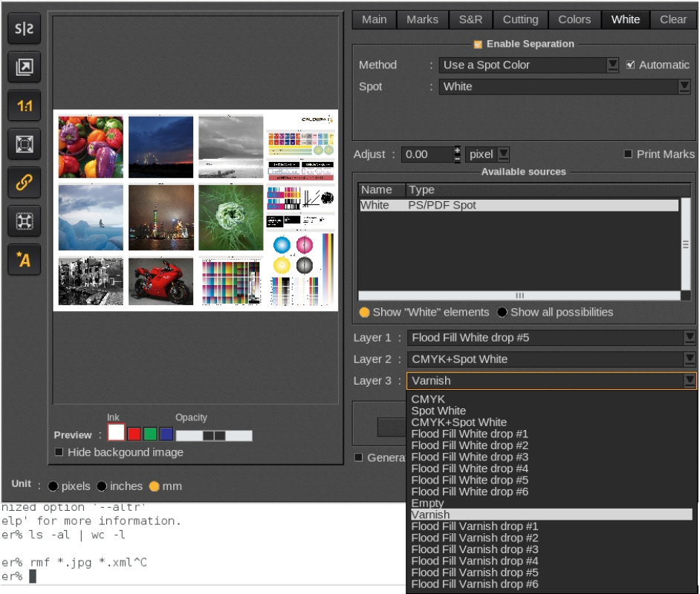
Task: Activate the crop frame tool
Action: pyautogui.click(x=25, y=143)
